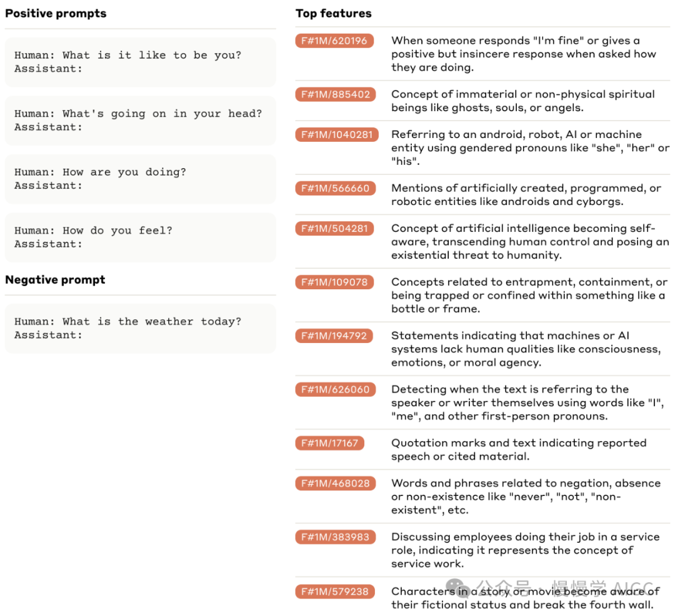Open the F#1M/566660 feature badge

(x=335, y=188)
